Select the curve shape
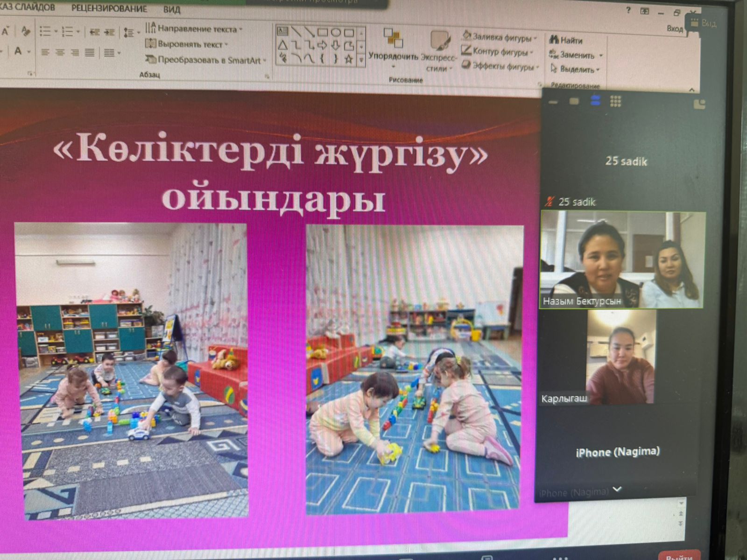The width and height of the screenshot is (747, 560). point(309,59)
